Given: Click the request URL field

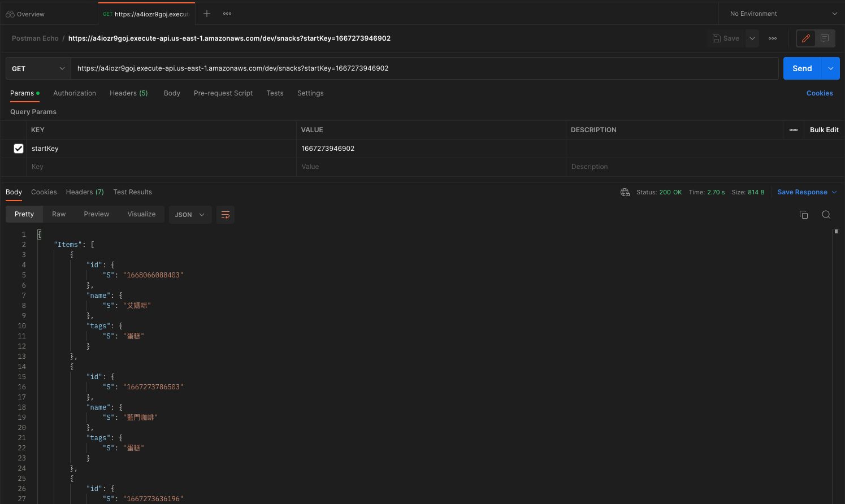Looking at the screenshot, I should pyautogui.click(x=424, y=68).
